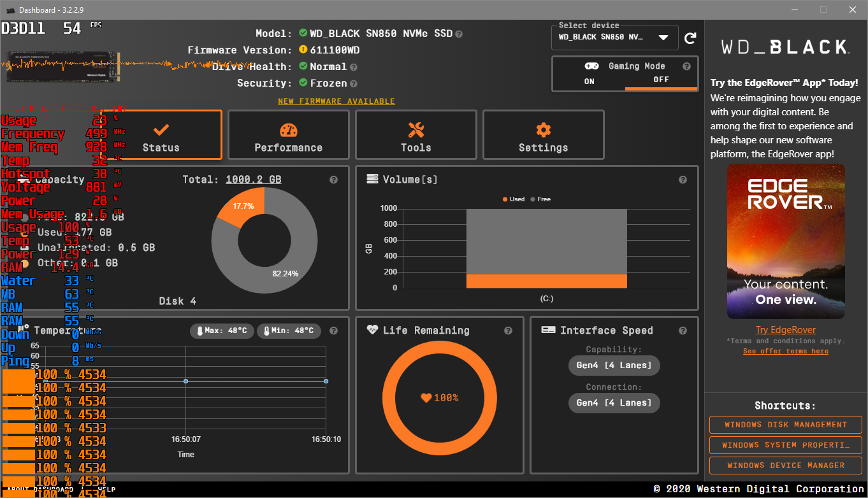Click the Min 48°C temperature badge

click(x=289, y=331)
